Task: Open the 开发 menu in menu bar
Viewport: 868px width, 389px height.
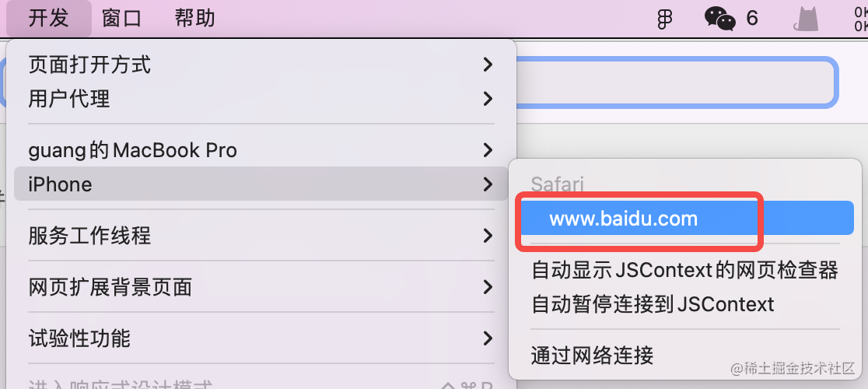Action: (49, 18)
